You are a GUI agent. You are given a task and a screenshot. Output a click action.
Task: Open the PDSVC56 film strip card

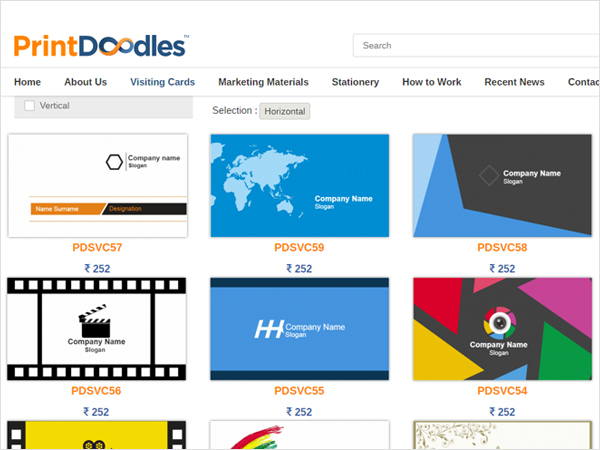(96, 329)
